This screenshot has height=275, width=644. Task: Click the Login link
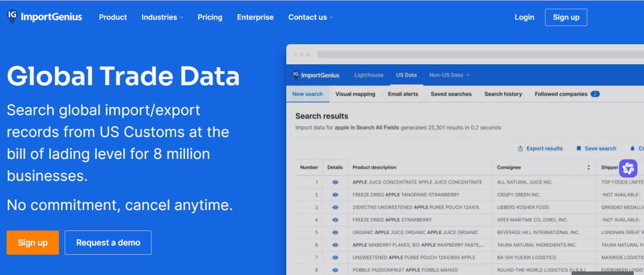[x=525, y=17]
